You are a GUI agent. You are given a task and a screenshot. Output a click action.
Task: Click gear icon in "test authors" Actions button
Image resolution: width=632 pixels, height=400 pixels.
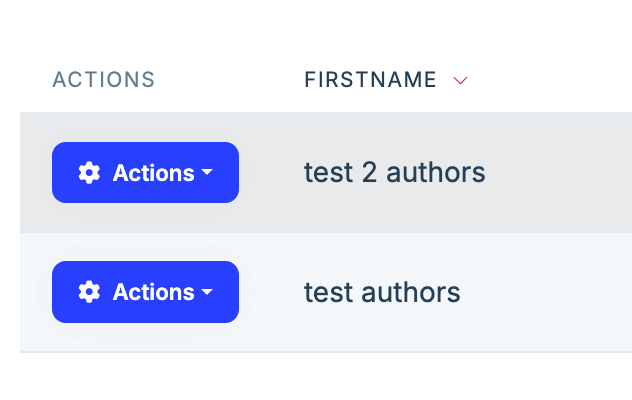89,292
